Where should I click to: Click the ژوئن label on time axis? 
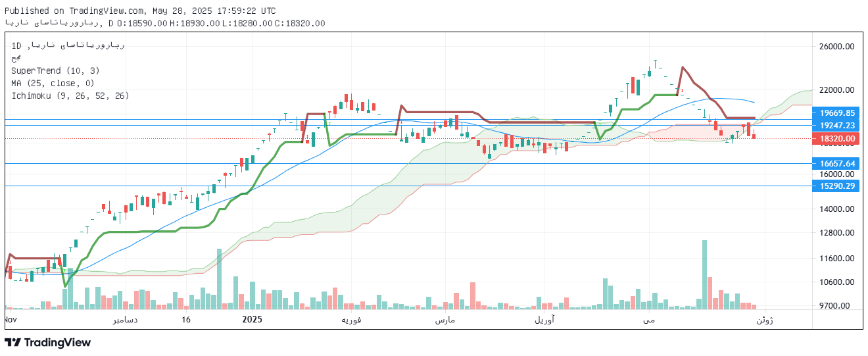click(763, 320)
